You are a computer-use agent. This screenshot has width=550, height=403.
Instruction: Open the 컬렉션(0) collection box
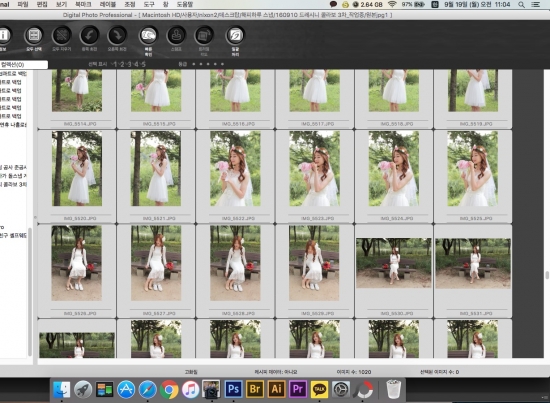click(24, 65)
